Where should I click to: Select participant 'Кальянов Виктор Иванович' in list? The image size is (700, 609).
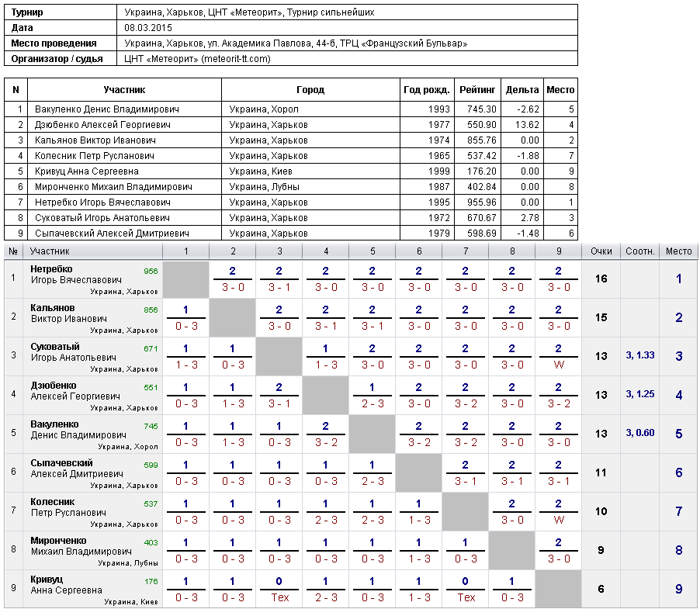tap(95, 140)
